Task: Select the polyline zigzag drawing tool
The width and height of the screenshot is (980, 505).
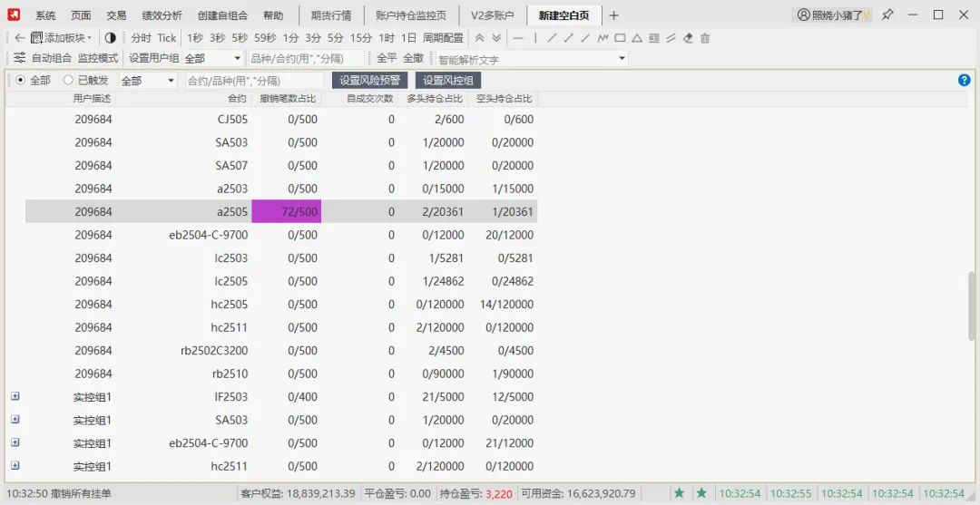Action: [x=603, y=38]
